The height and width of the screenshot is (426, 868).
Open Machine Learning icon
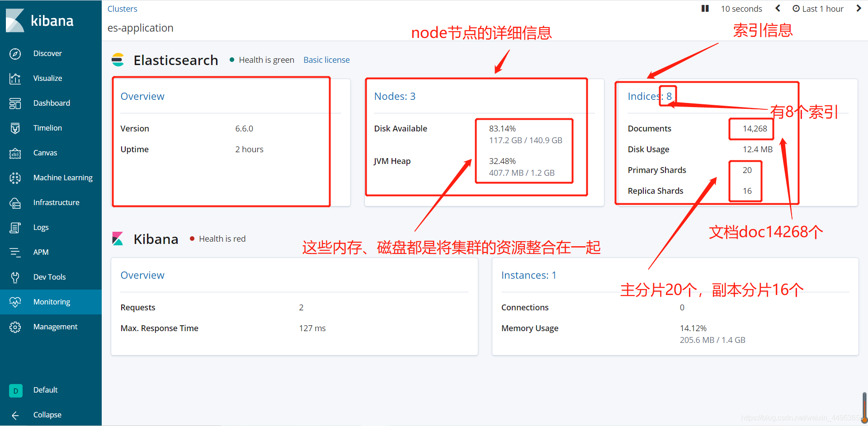[15, 178]
